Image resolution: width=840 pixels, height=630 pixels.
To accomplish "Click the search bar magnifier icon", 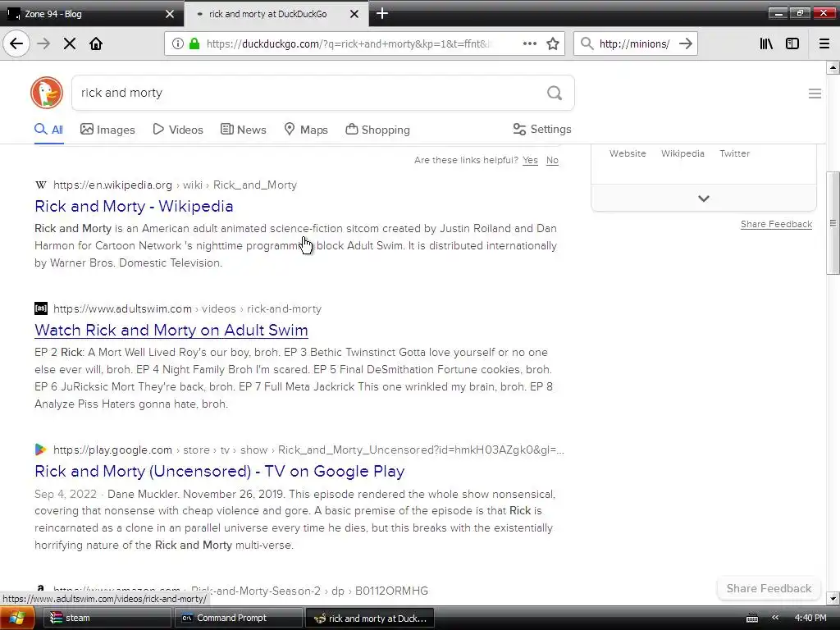I will tap(587, 43).
